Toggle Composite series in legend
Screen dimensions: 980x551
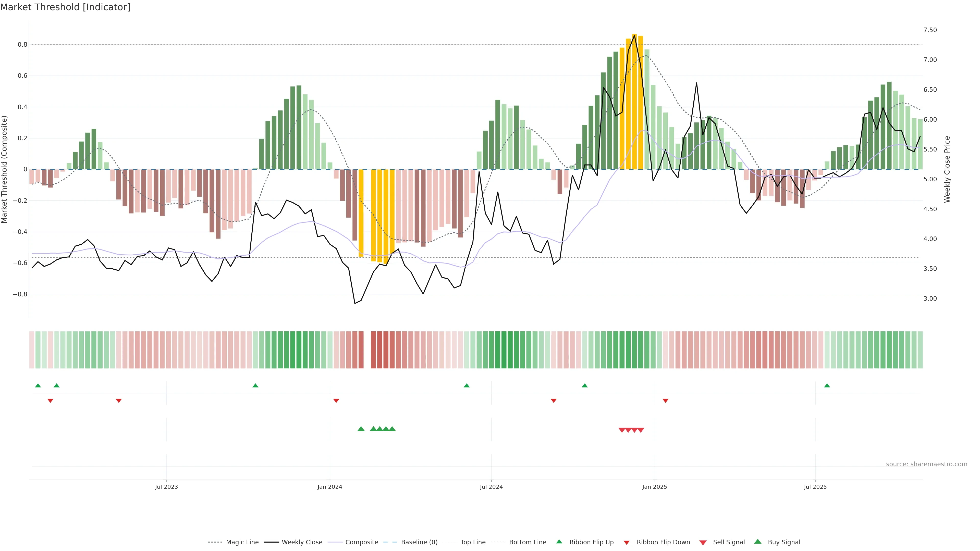[361, 542]
